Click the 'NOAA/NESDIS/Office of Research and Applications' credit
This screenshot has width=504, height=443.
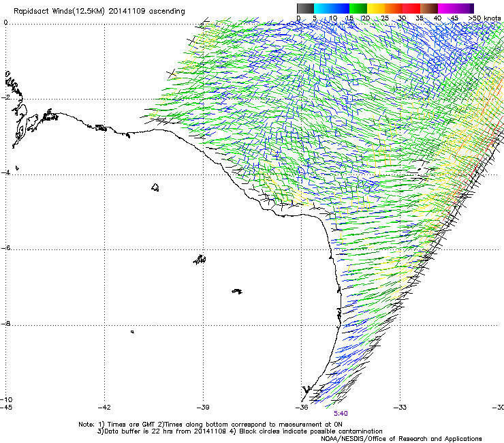[401, 438]
